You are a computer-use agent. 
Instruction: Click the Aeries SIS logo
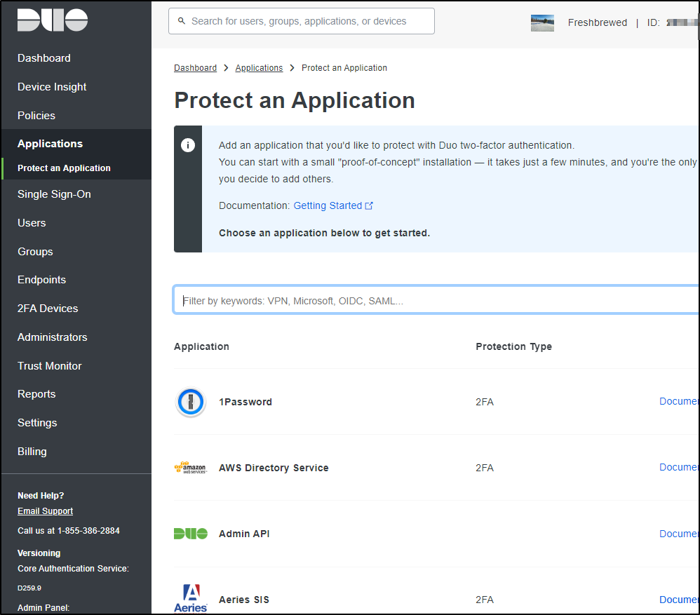pyautogui.click(x=191, y=599)
